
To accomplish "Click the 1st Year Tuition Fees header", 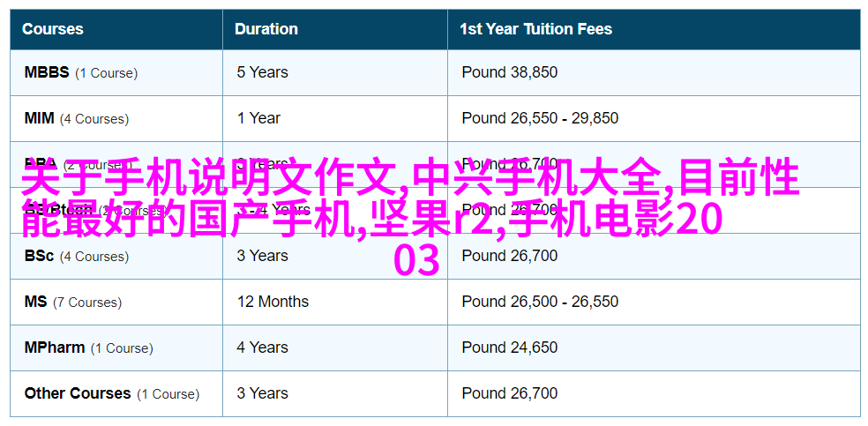I will click(x=535, y=29).
